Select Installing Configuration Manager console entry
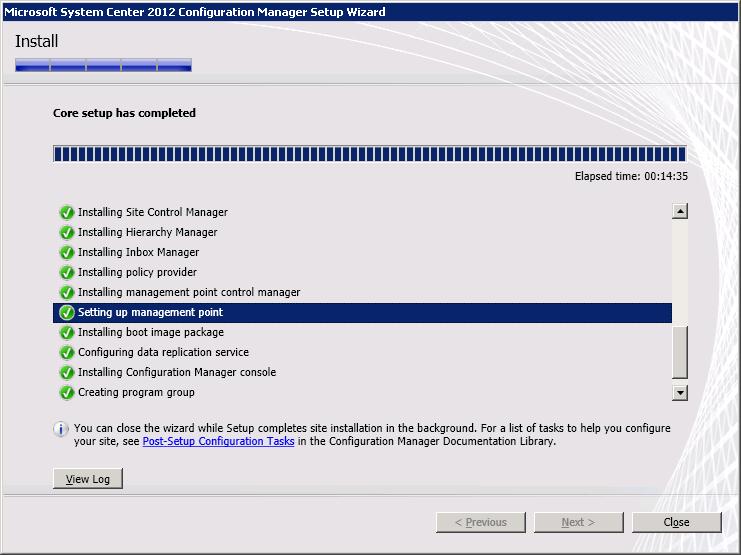Image resolution: width=741 pixels, height=555 pixels. tap(176, 372)
